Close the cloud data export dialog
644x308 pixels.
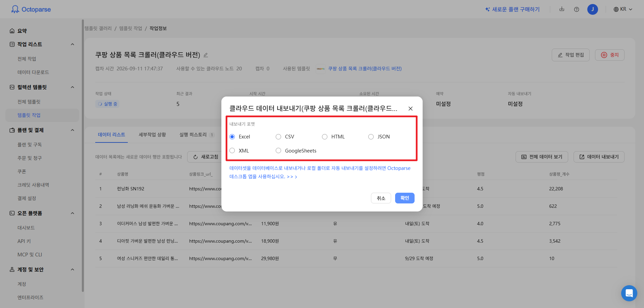(411, 109)
